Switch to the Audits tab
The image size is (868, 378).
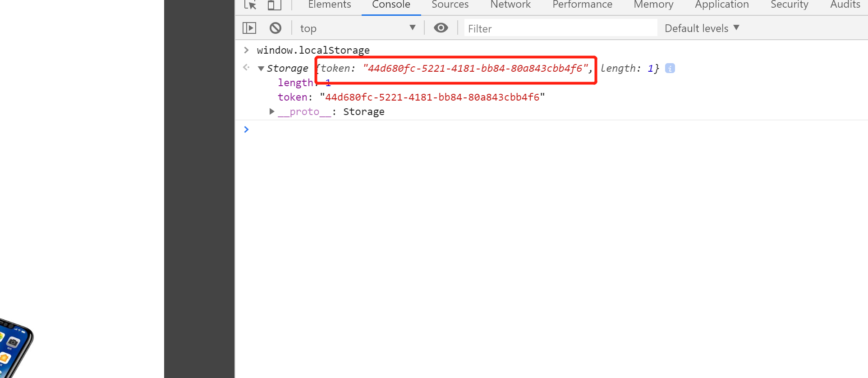[x=845, y=5]
